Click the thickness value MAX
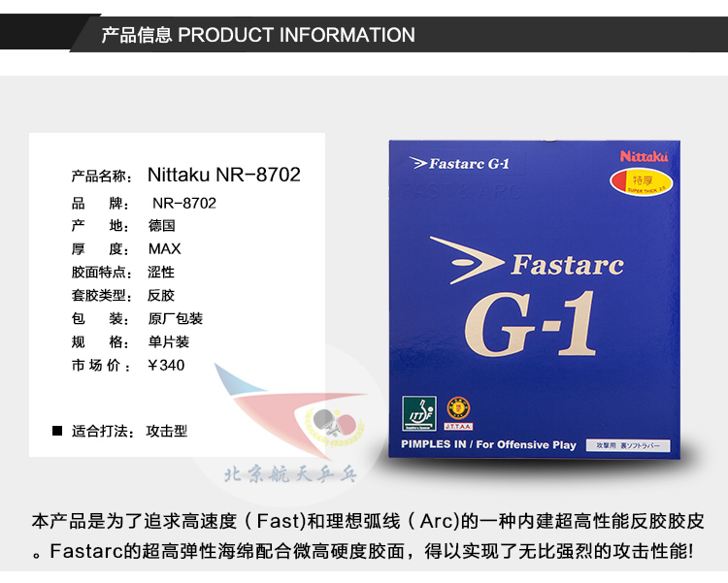The image size is (728, 583). [x=164, y=248]
